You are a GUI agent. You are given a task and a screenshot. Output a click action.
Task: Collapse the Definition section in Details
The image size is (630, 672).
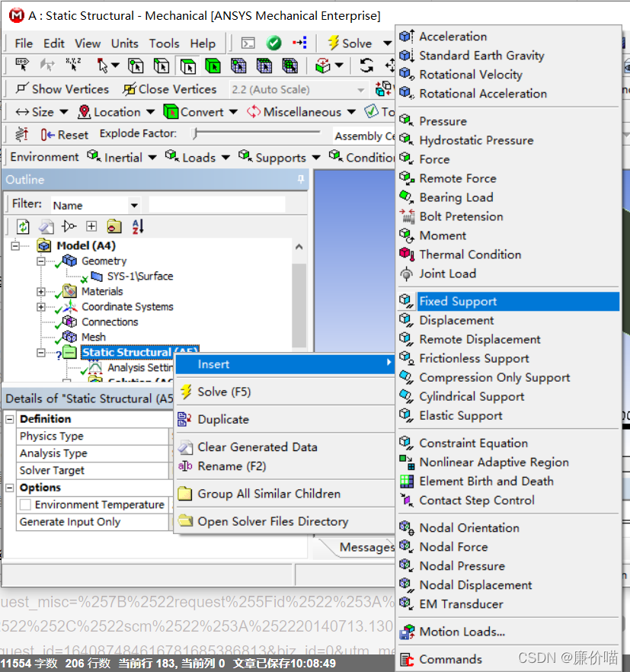(10, 419)
